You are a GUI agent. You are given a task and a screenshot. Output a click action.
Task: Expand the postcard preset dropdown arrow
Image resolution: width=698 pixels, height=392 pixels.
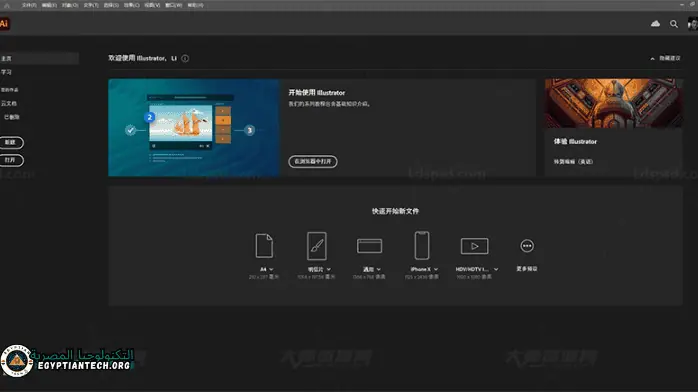[329, 270]
